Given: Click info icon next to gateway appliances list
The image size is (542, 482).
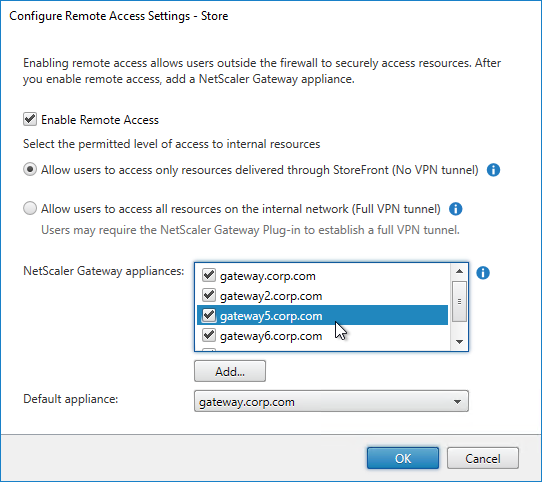Looking at the screenshot, I should 483,273.
